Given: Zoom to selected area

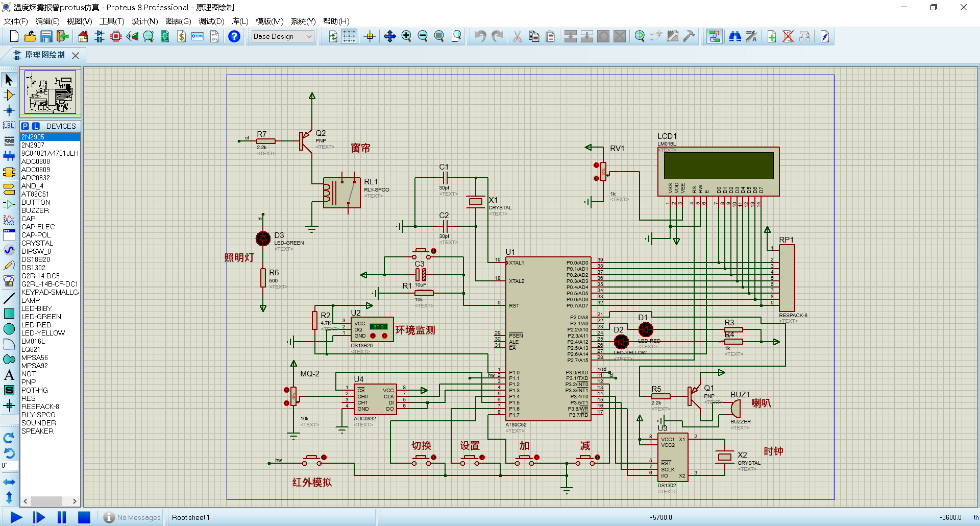Looking at the screenshot, I should [x=457, y=36].
